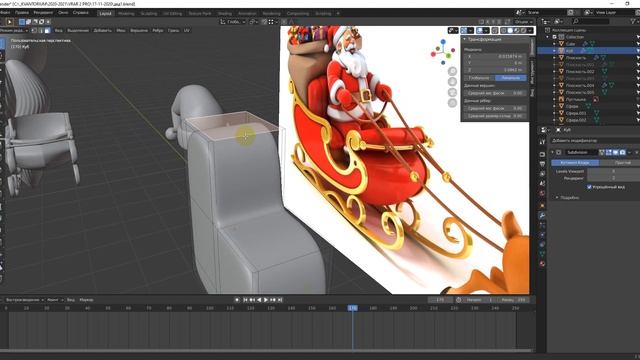
Task: Select the Tweak tool icon in header
Action: tap(9, 22)
